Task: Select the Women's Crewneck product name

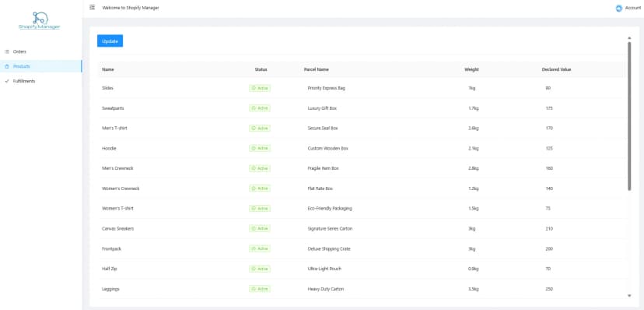Action: coord(121,188)
